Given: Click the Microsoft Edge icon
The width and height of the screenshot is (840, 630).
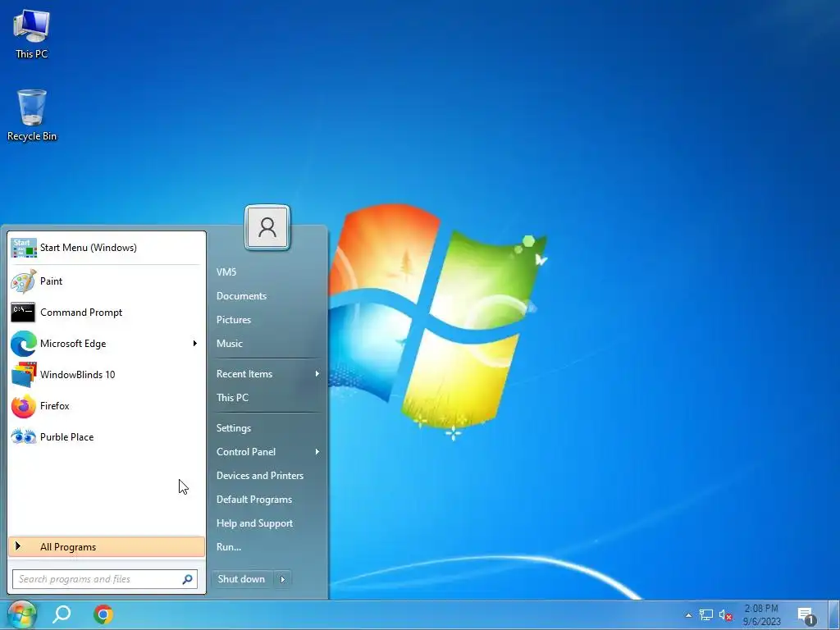Looking at the screenshot, I should (24, 344).
